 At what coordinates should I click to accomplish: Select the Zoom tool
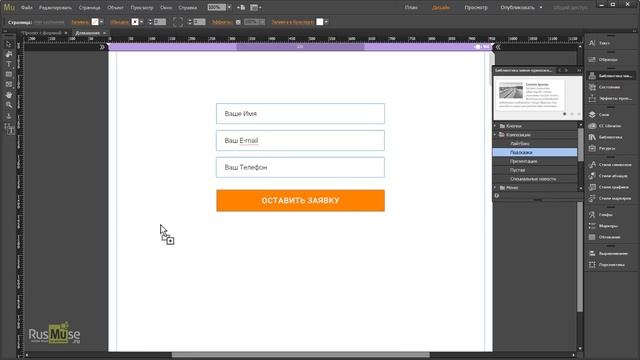(x=9, y=105)
